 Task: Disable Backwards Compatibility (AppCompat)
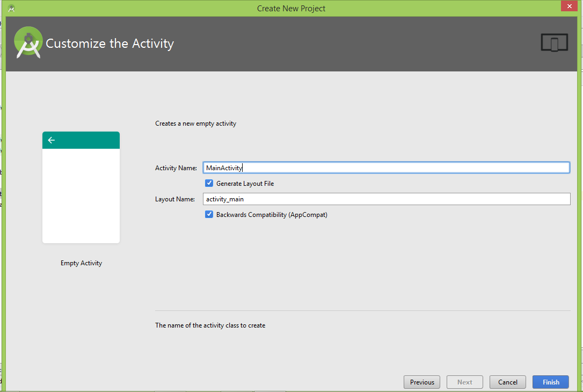click(209, 214)
